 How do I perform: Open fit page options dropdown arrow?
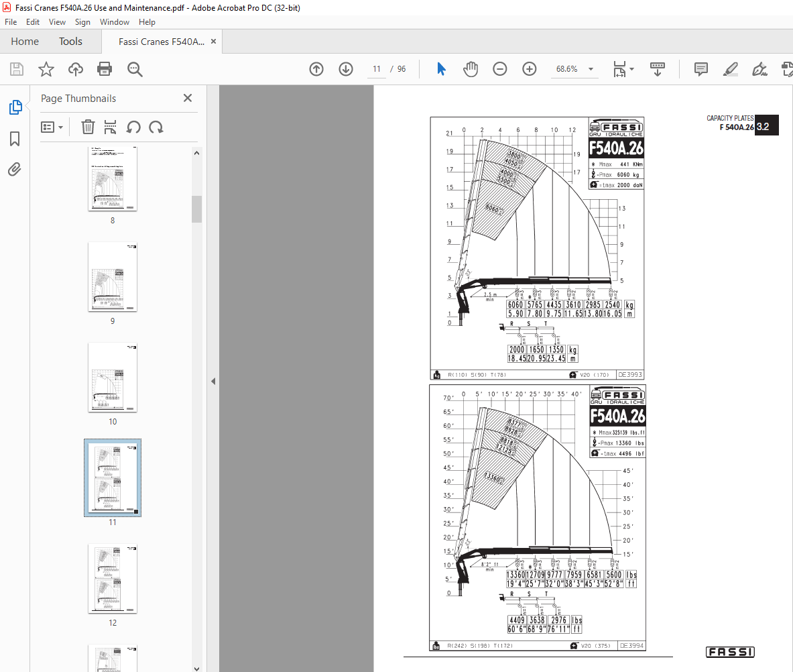631,69
